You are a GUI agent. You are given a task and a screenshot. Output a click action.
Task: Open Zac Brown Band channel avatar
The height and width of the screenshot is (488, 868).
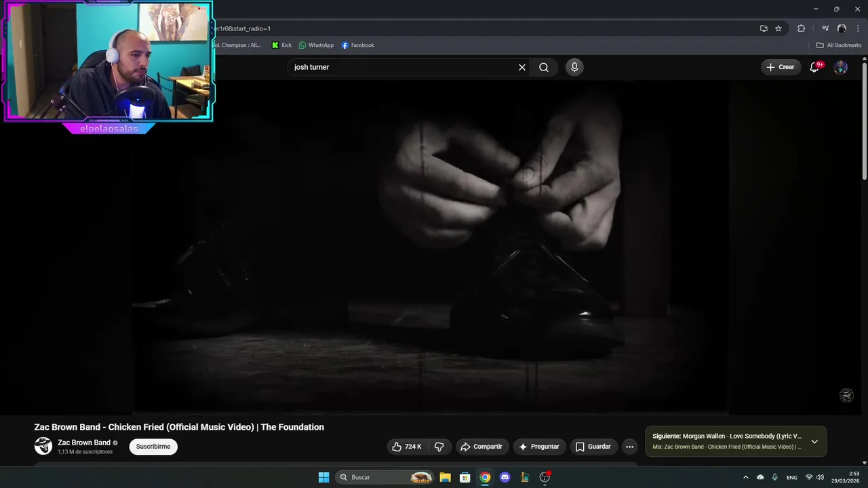pos(43,446)
